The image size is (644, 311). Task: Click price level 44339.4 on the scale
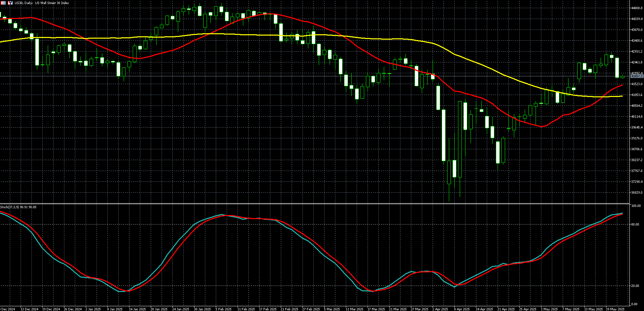click(x=637, y=19)
